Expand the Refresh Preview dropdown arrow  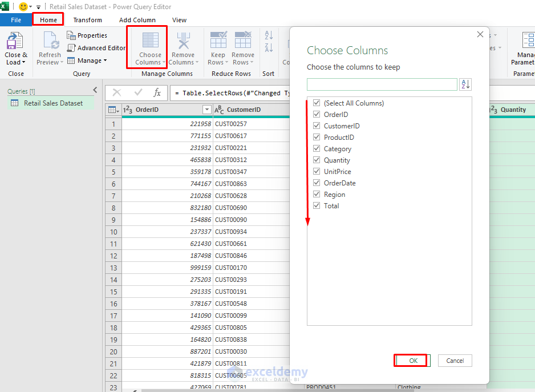tap(62, 63)
